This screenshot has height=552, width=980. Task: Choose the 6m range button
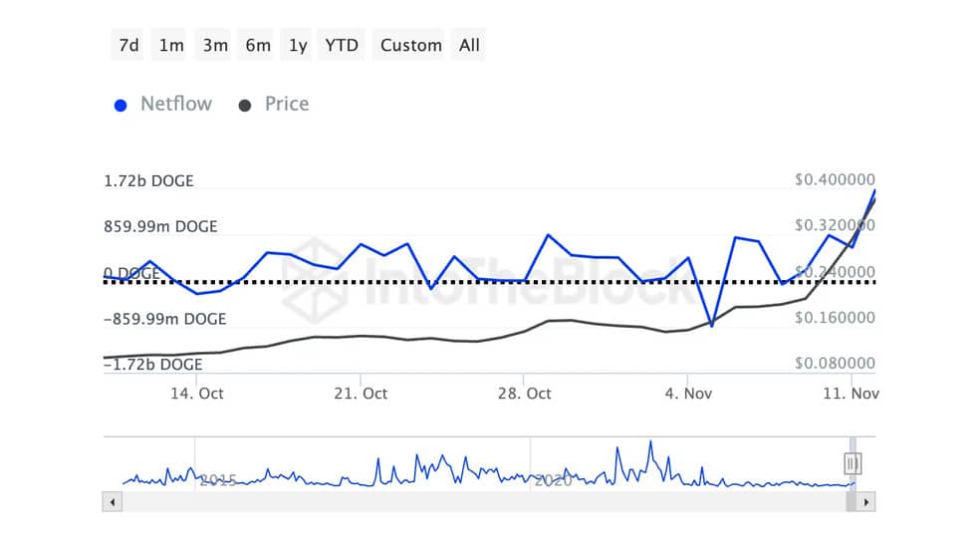pyautogui.click(x=258, y=45)
